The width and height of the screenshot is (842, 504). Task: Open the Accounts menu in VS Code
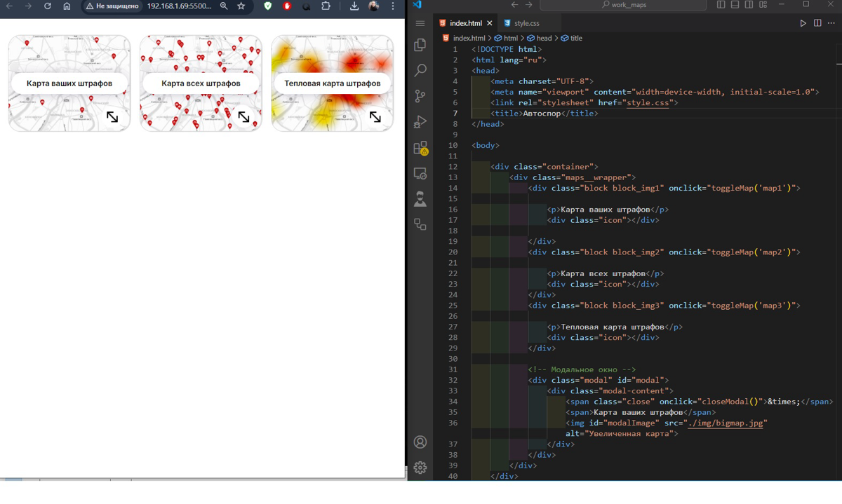420,442
